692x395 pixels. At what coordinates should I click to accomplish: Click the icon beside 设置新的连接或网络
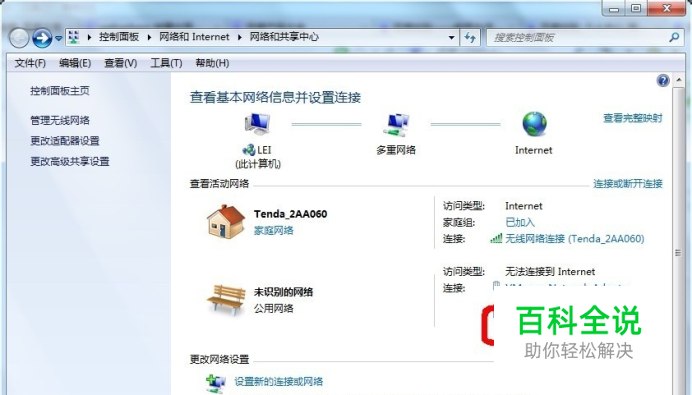216,383
